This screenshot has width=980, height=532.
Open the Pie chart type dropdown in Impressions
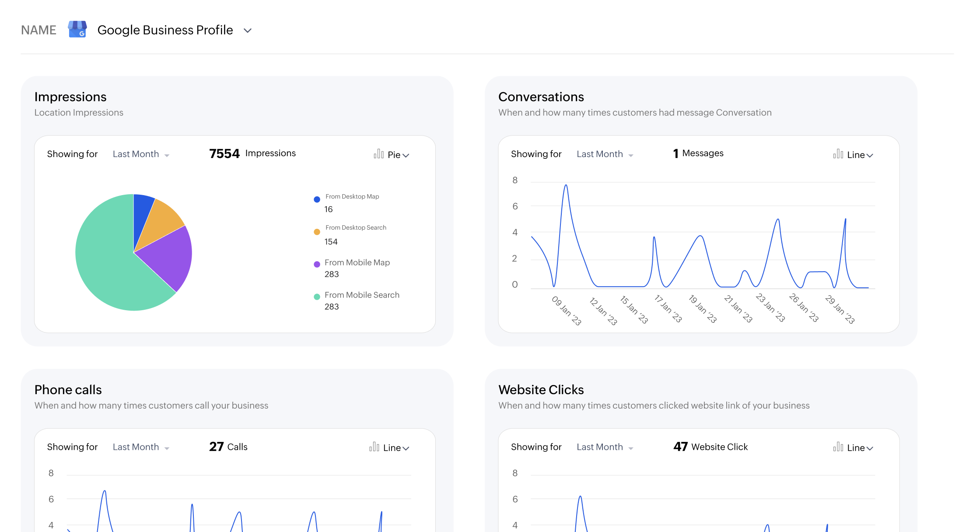[398, 155]
